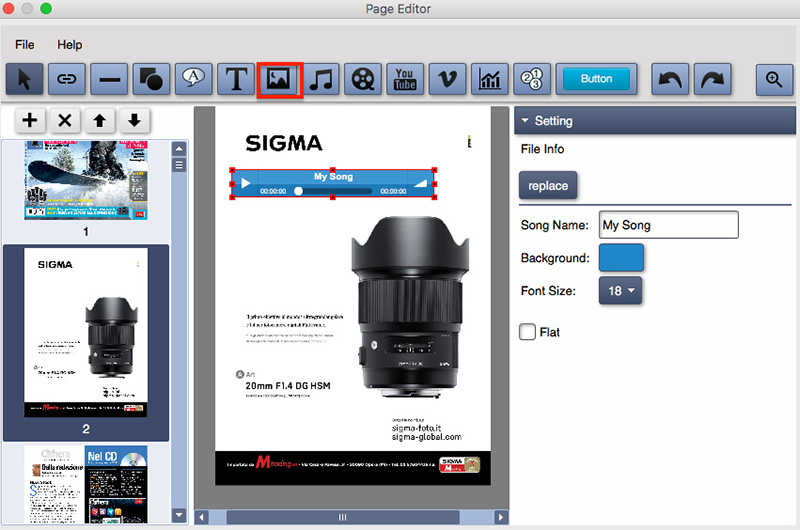Move the page down

coord(134,120)
